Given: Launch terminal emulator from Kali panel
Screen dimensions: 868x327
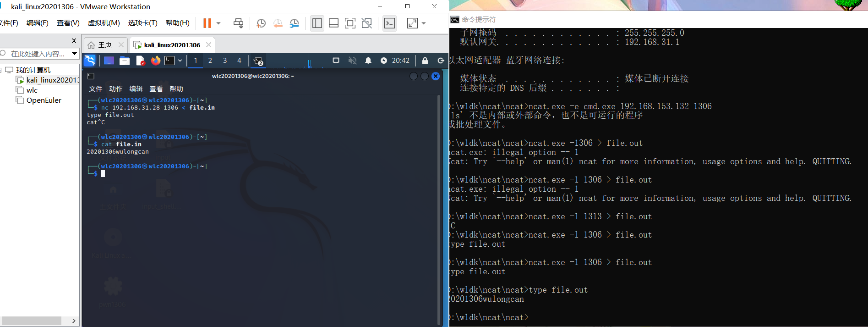Looking at the screenshot, I should click(x=169, y=61).
